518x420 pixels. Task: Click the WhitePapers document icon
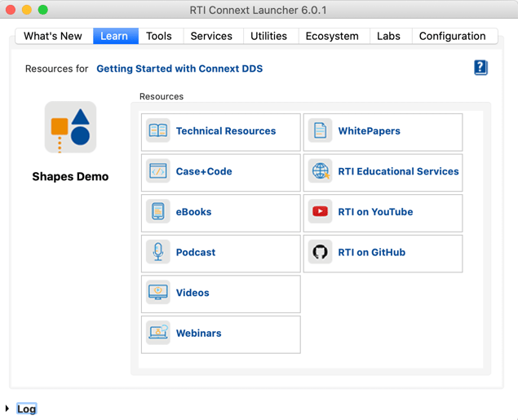(x=320, y=130)
